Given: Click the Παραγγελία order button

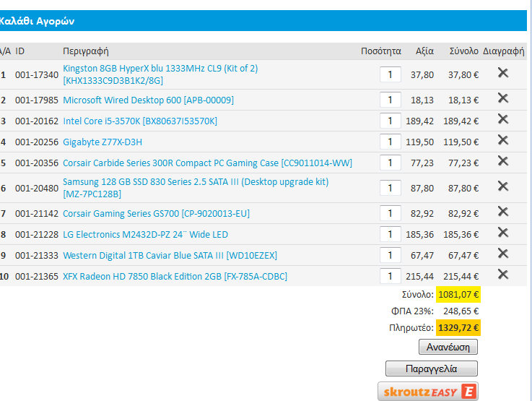Looking at the screenshot, I should click(x=431, y=368).
